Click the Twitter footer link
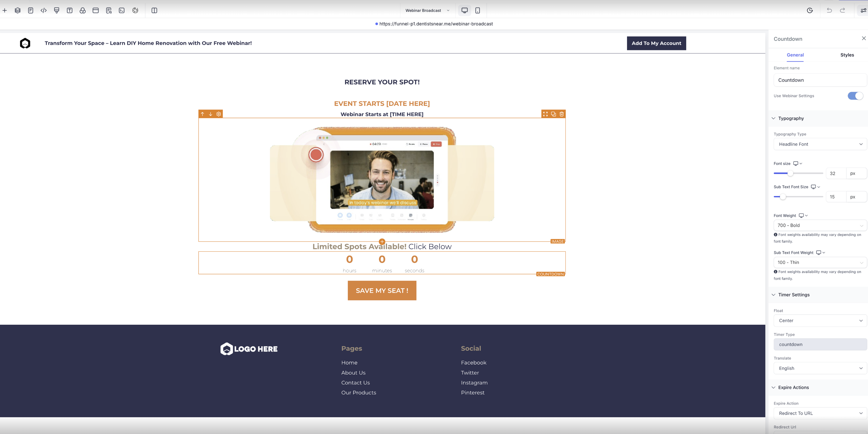868x434 pixels. point(470,373)
